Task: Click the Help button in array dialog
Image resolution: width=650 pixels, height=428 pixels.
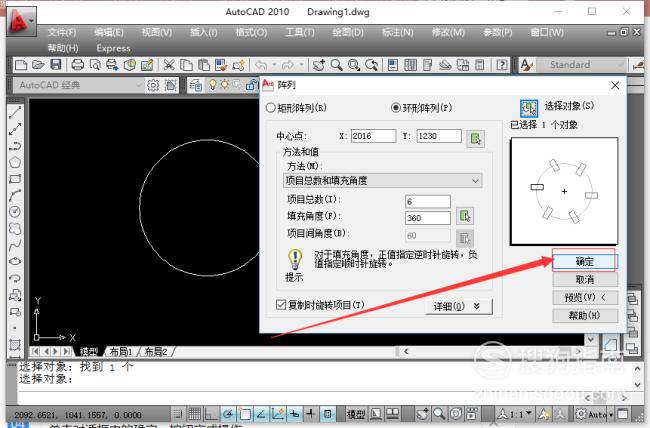Action: (x=585, y=316)
